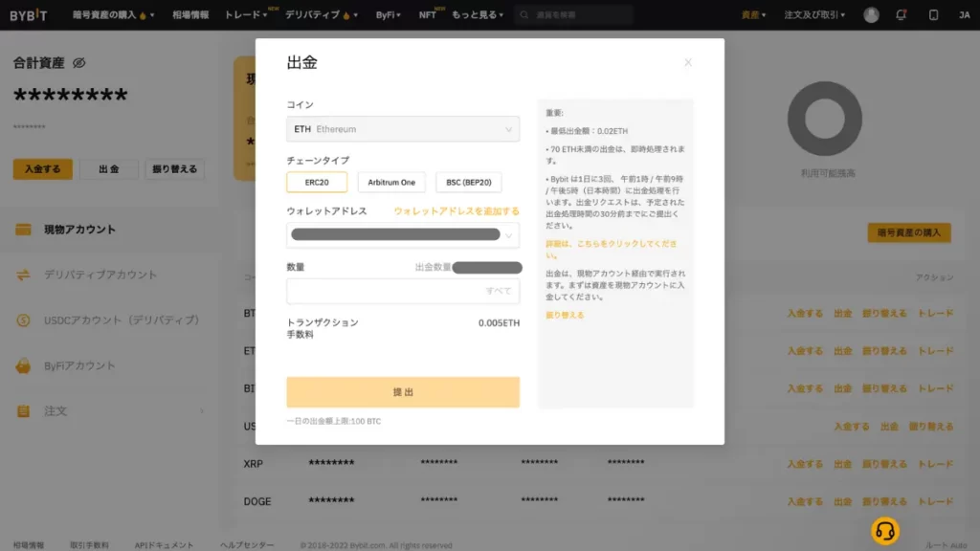Click the orders list icon

point(23,411)
